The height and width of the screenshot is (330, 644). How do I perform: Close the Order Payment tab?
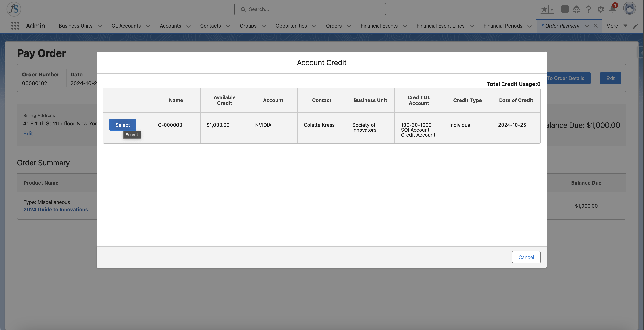595,26
